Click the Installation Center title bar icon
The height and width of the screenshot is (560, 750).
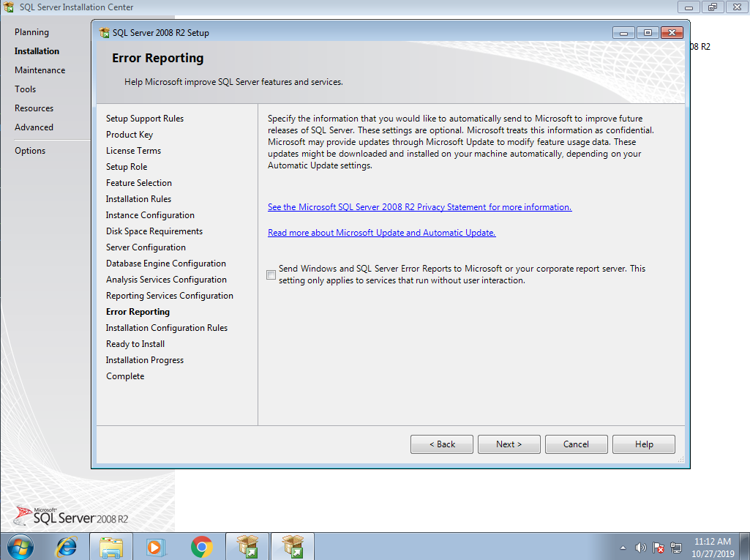tap(9, 7)
